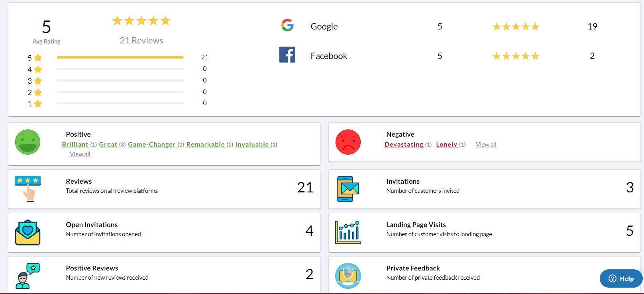644x294 pixels.
Task: Click the Lonely negative keyword link
Action: point(446,144)
